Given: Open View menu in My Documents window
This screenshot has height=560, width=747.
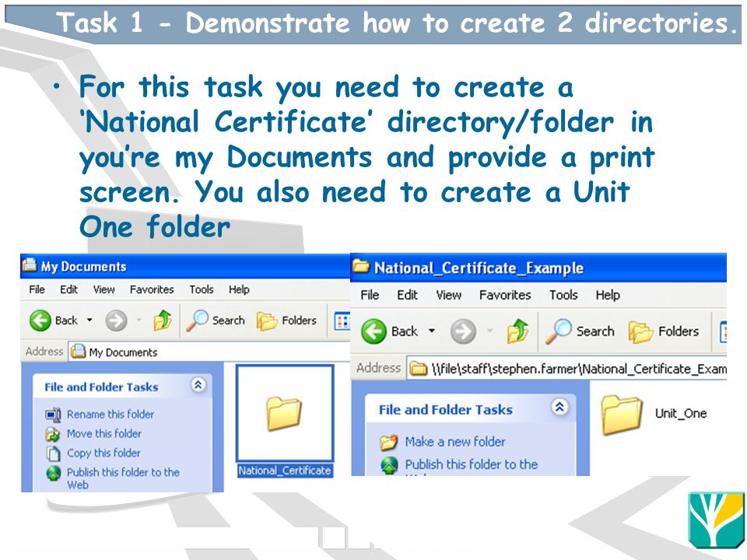Looking at the screenshot, I should [103, 289].
